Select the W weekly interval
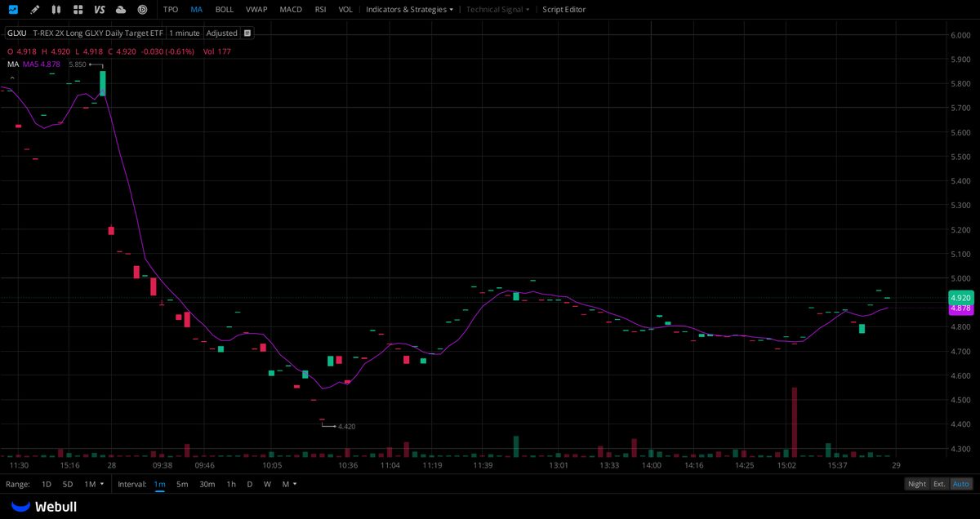The width and height of the screenshot is (980, 519). point(267,484)
